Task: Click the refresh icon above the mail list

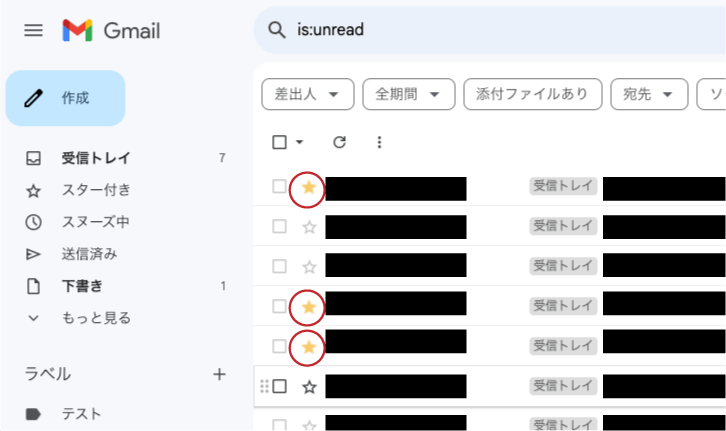Action: tap(339, 142)
